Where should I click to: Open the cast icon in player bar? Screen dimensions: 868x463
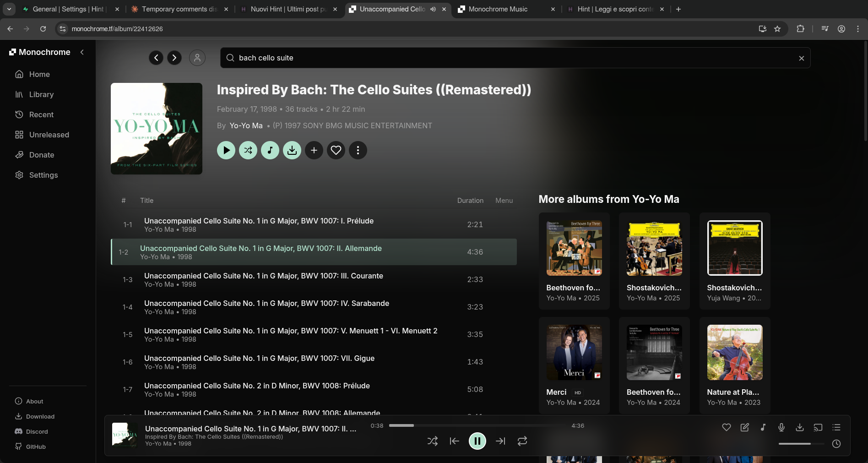[818, 427]
